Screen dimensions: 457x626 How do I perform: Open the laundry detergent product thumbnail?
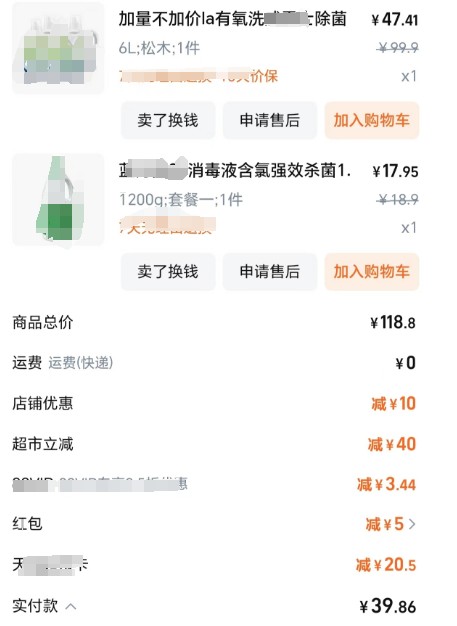pos(58,48)
